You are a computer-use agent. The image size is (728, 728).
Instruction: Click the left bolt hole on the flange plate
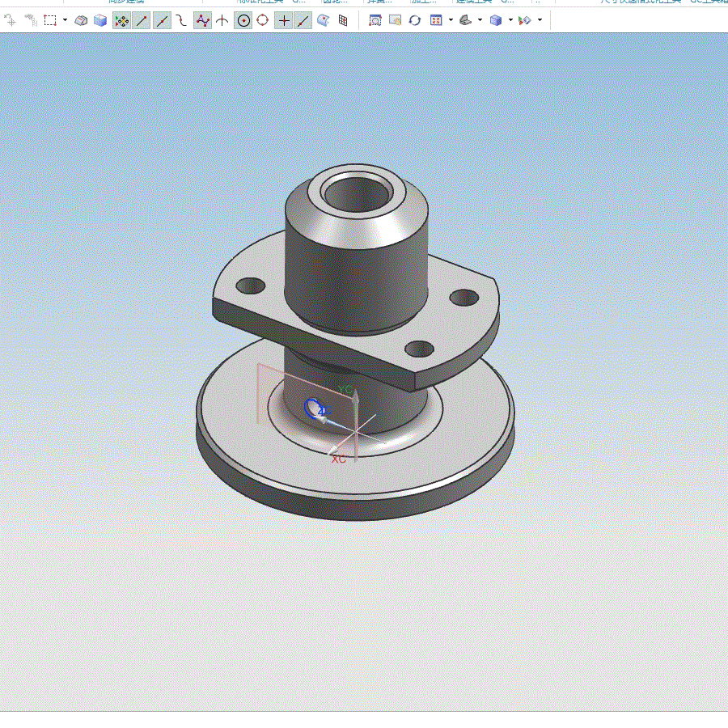(x=251, y=286)
